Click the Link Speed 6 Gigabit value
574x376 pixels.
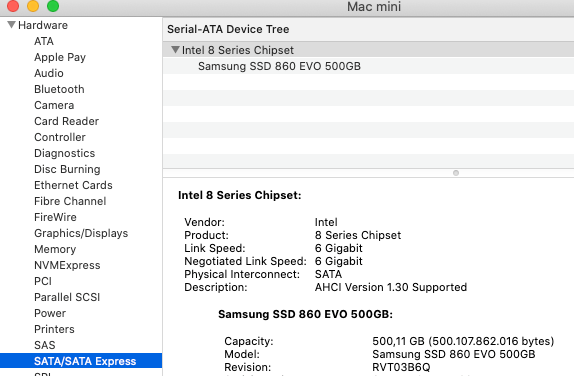point(339,248)
